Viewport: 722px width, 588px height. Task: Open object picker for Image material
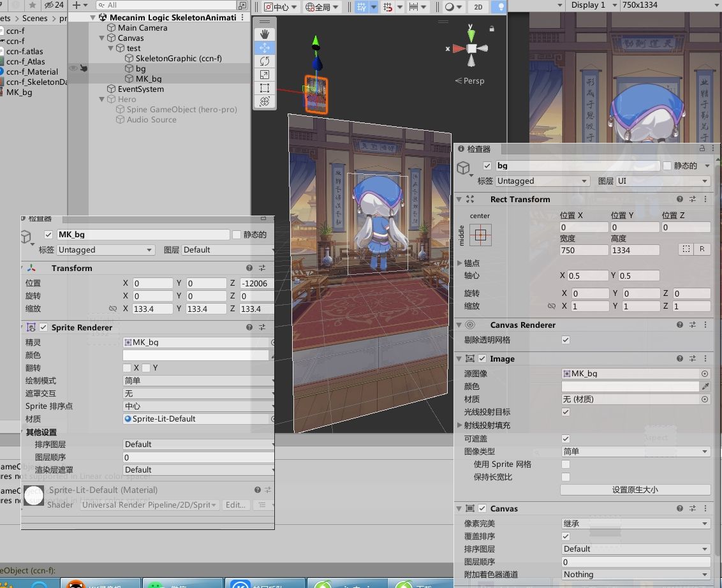tap(705, 399)
